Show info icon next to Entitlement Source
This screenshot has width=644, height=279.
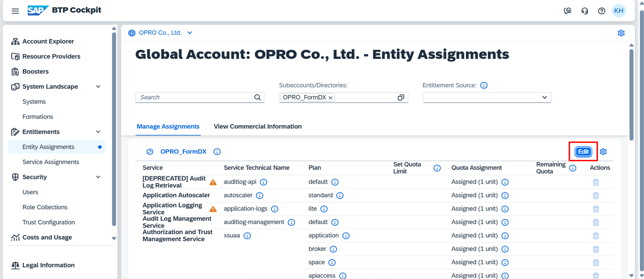point(484,85)
